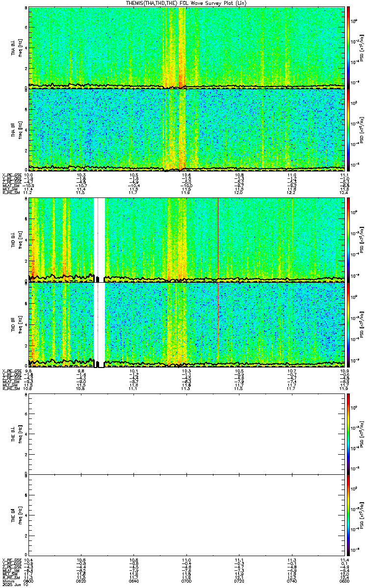Click the red vertical spike in THD B⊥ panel
368x588 pixels.
click(x=218, y=240)
